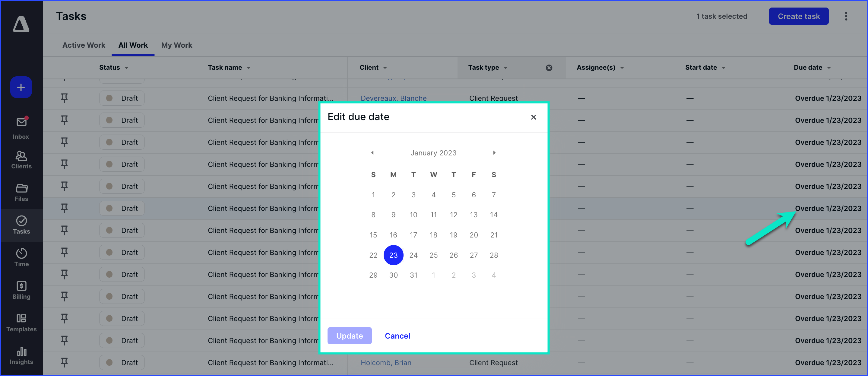The image size is (868, 376).
Task: Click the Holcomb task name text
Action: [x=271, y=362]
